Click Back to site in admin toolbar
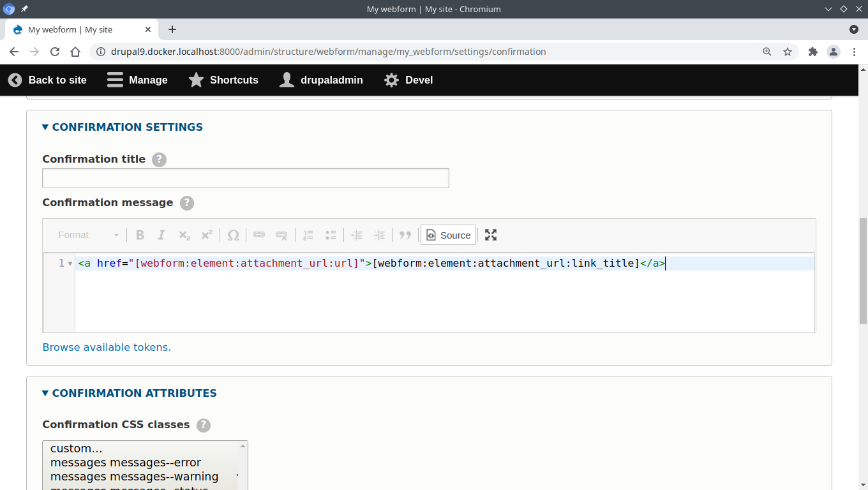 coord(47,80)
